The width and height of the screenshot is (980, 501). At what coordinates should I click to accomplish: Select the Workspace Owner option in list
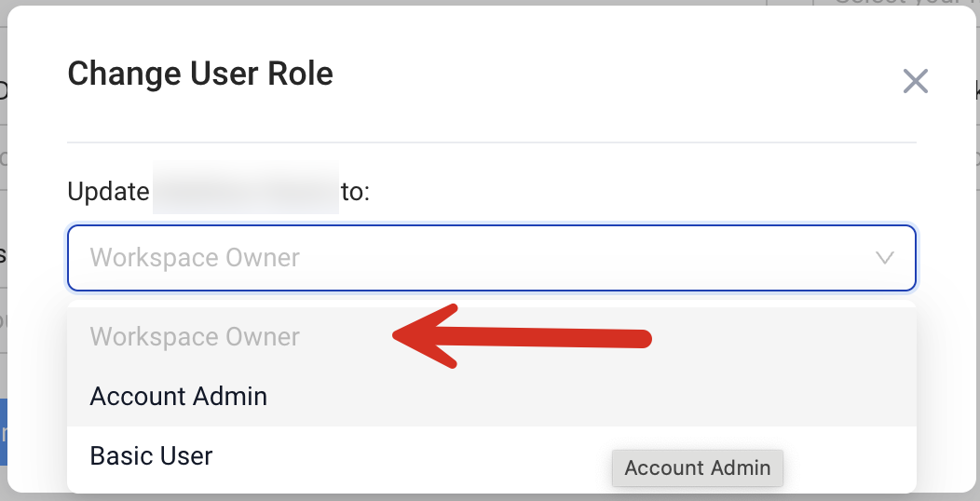(195, 337)
